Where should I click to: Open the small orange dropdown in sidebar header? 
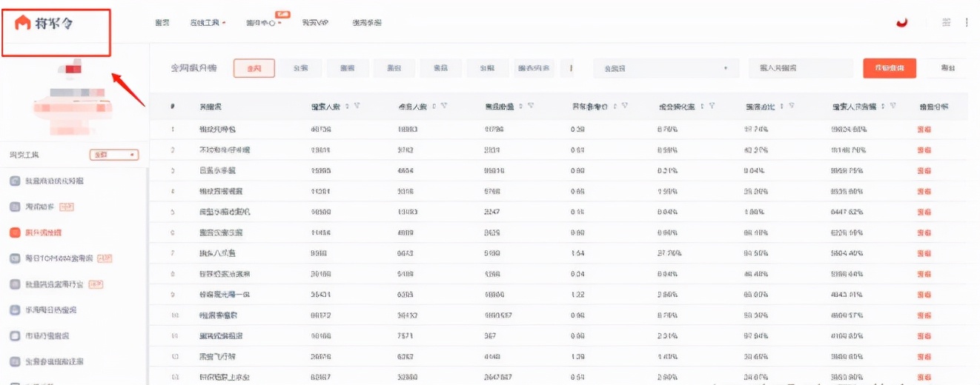pos(114,155)
